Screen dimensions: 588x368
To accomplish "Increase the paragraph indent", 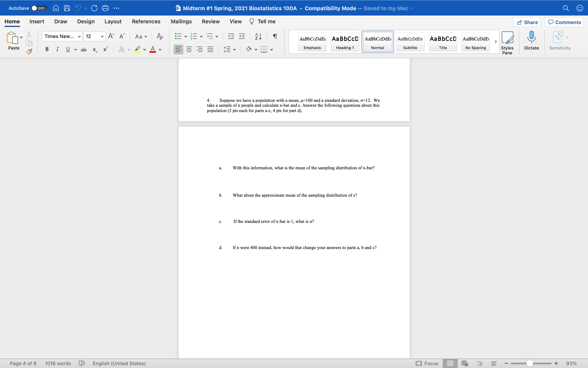I will click(242, 36).
